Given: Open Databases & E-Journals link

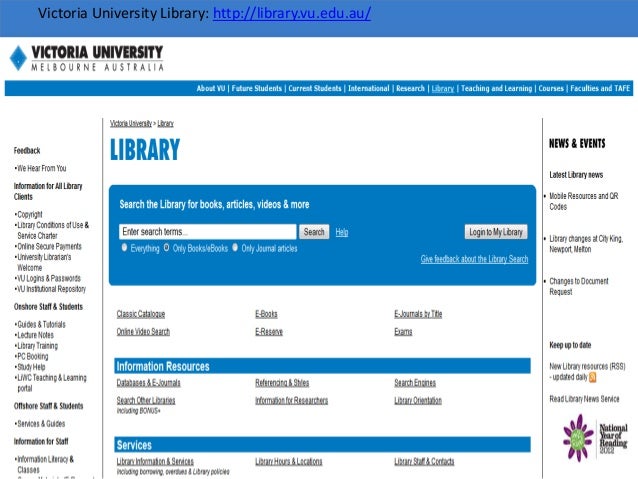Looking at the screenshot, I should [x=149, y=383].
